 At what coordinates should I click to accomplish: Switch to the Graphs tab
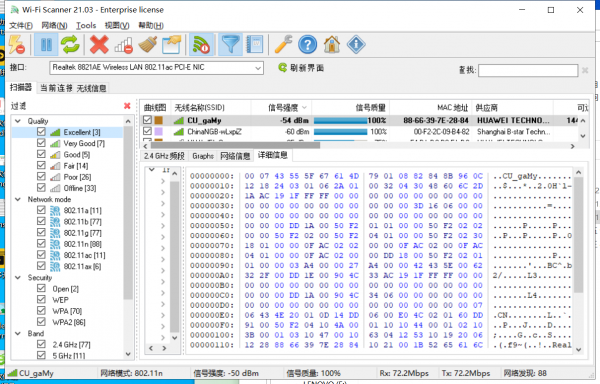pyautogui.click(x=203, y=156)
